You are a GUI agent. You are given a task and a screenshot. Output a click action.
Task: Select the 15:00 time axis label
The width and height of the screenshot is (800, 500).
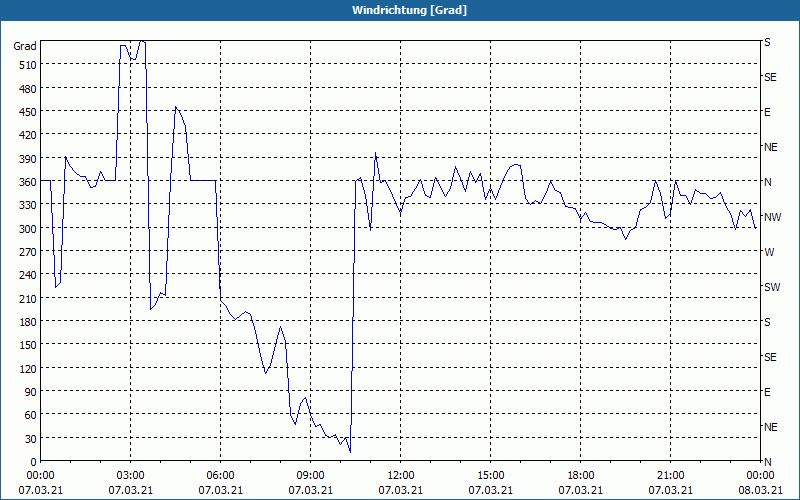tap(490, 475)
